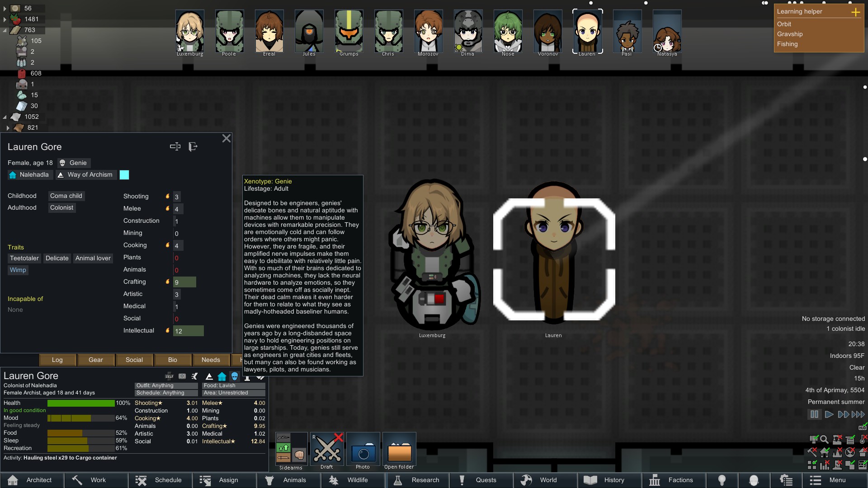
Task: Click the Nalehadla faction button
Action: pyautogui.click(x=30, y=174)
